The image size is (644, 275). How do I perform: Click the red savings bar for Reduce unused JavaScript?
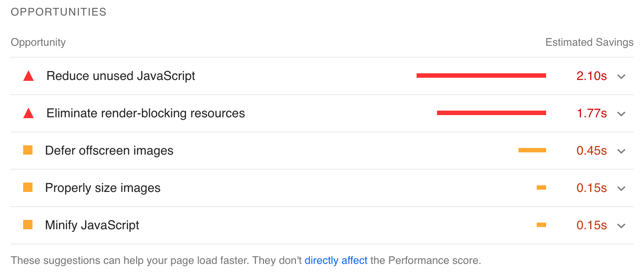[x=481, y=76]
